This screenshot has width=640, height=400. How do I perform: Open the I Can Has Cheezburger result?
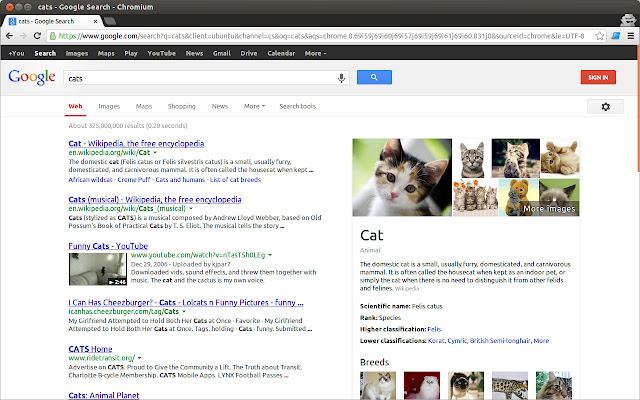pos(186,302)
